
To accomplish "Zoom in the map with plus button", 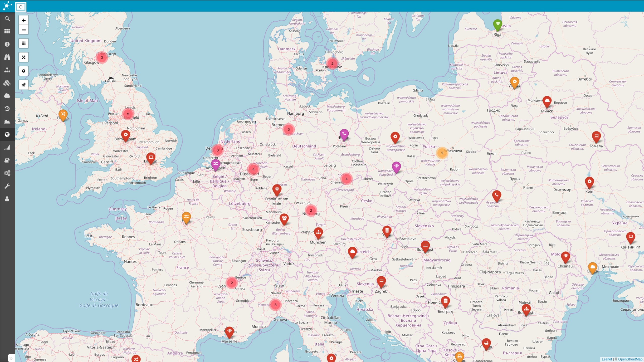I will tap(24, 20).
